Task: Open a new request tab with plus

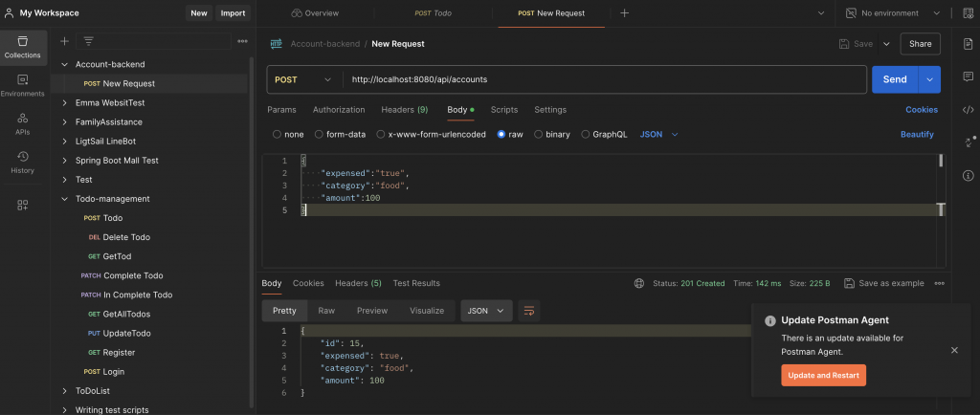Action: 625,13
